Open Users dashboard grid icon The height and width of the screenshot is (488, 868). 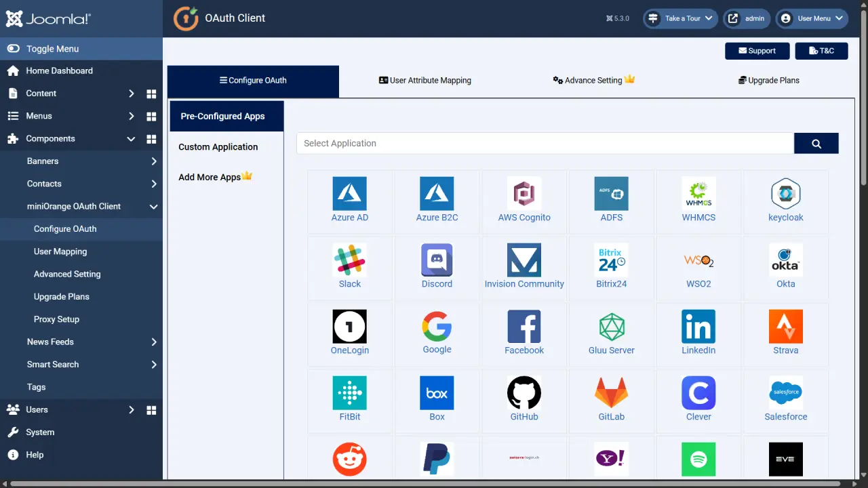151,410
